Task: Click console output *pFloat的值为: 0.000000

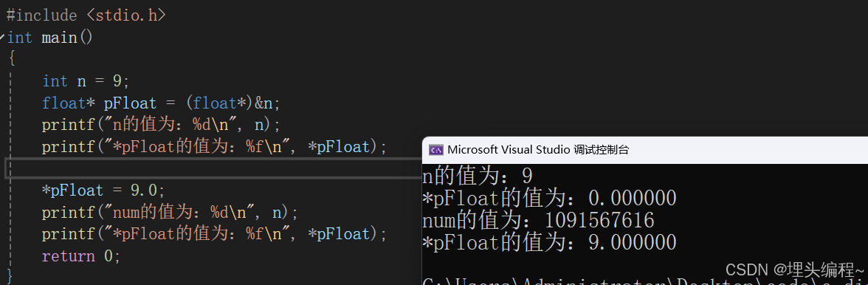Action: [549, 198]
